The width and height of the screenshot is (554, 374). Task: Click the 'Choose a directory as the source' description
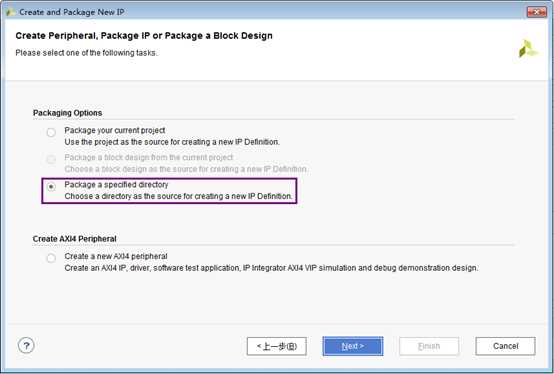(x=178, y=196)
